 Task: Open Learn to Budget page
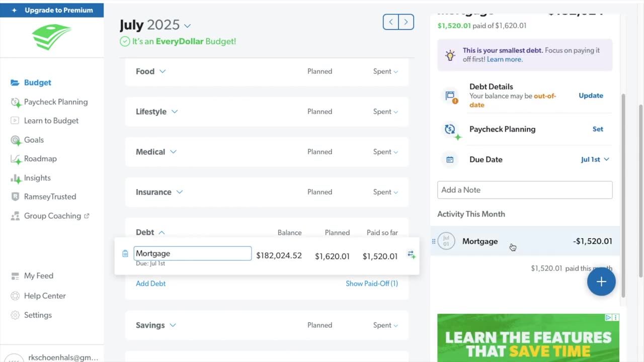tap(45, 121)
